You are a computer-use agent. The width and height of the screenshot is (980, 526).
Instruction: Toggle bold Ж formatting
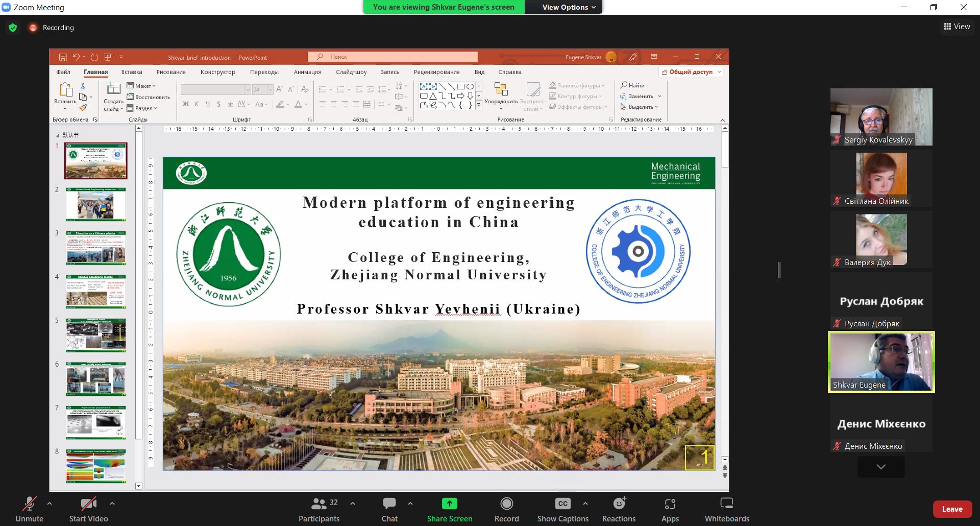click(x=186, y=104)
